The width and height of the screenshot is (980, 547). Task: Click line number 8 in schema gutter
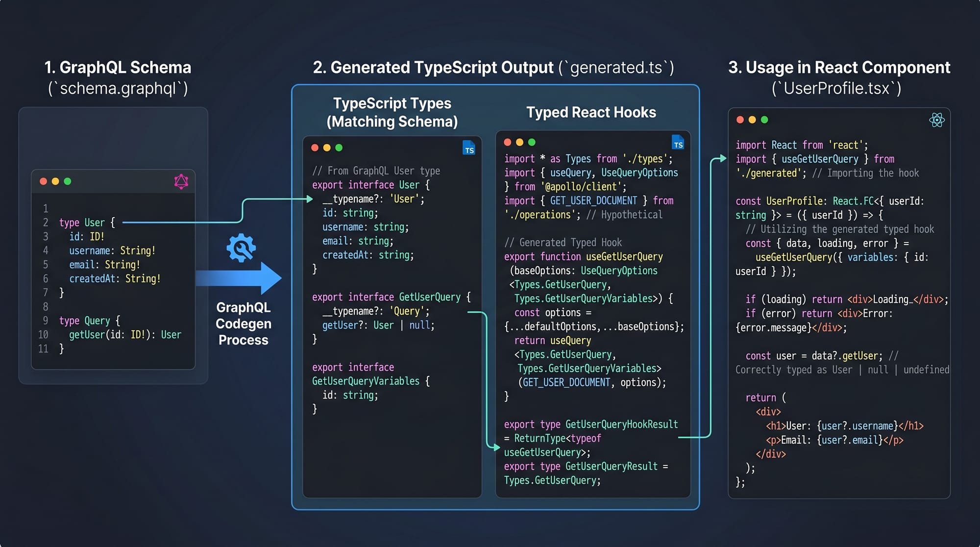click(46, 307)
